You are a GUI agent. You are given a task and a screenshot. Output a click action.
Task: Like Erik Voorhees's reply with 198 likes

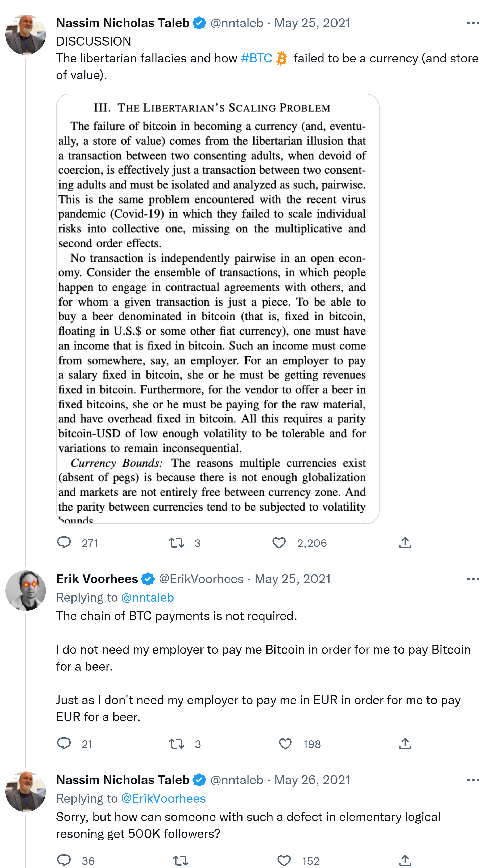click(x=285, y=744)
